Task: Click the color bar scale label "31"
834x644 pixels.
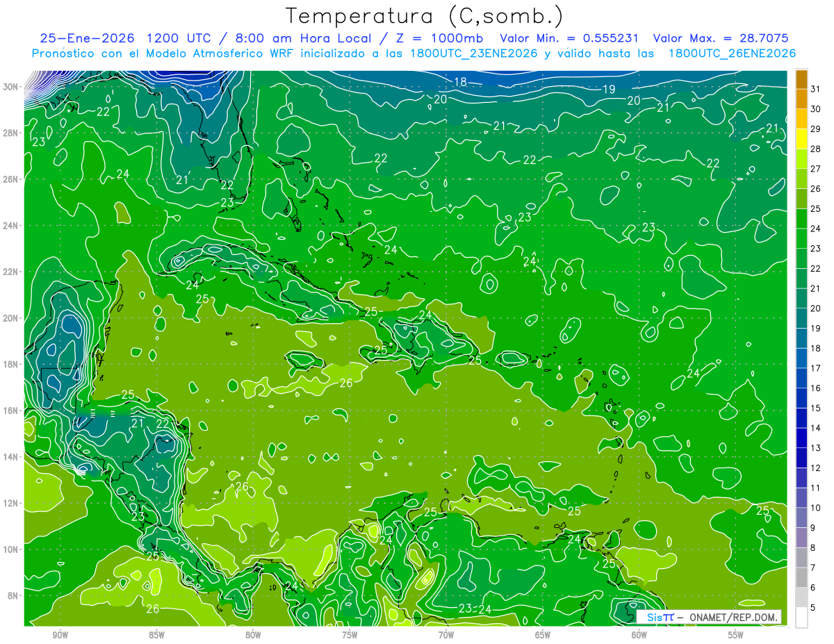Action: point(817,89)
